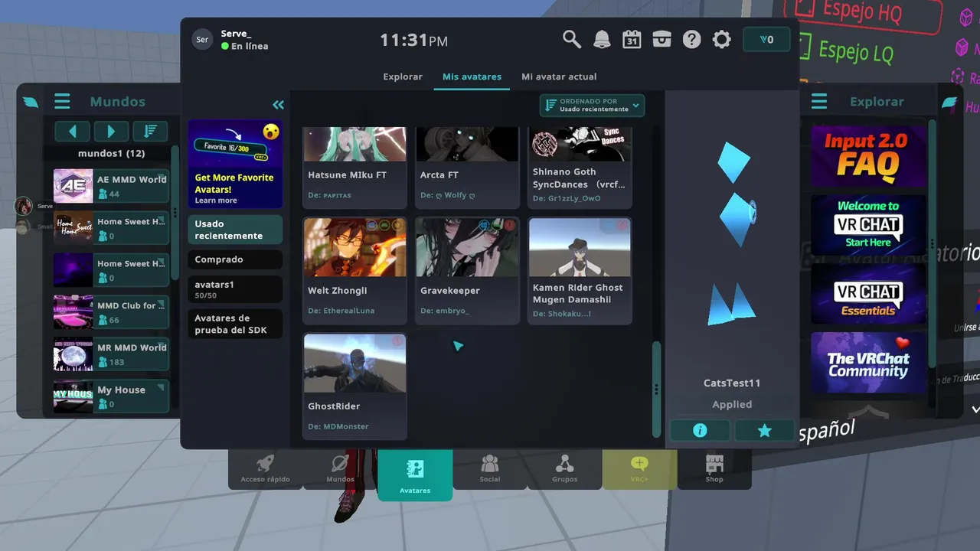Select Usado recientemente category
This screenshot has width=980, height=551.
tap(235, 230)
